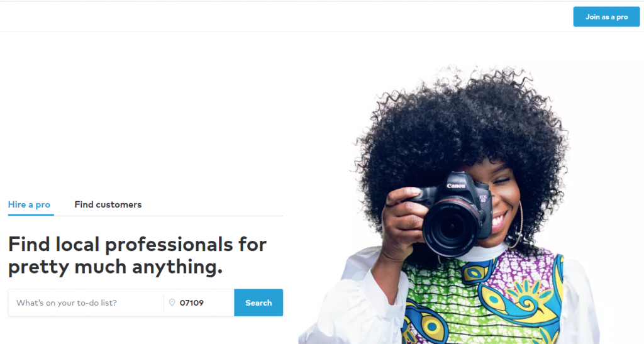Click the location pin icon
This screenshot has height=344, width=644.
172,302
